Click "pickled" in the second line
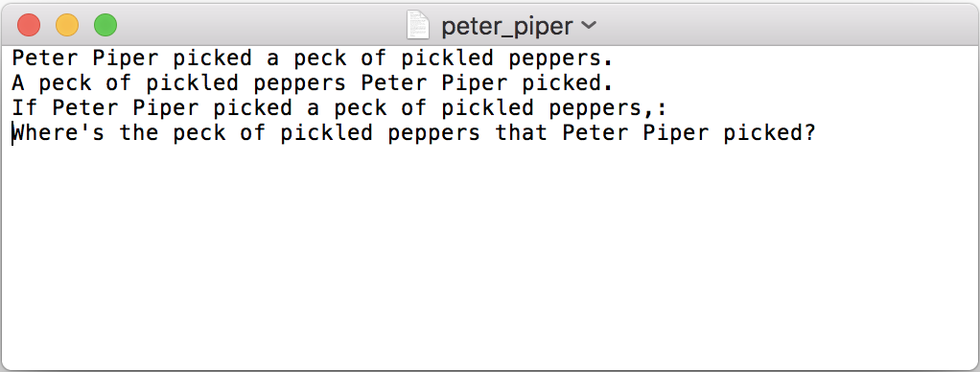980x372 pixels. (x=193, y=83)
